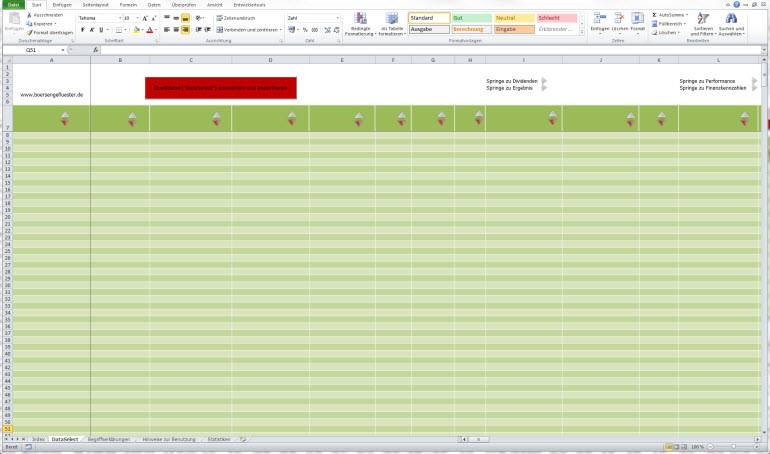Apply the Neutral cell style
Image resolution: width=770 pixels, height=454 pixels.
[x=514, y=18]
